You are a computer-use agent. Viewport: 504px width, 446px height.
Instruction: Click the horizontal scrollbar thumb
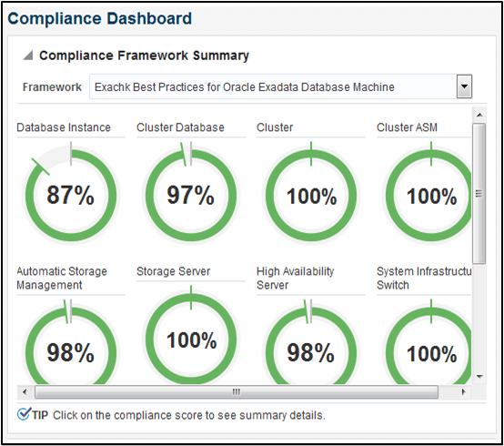[x=237, y=391]
